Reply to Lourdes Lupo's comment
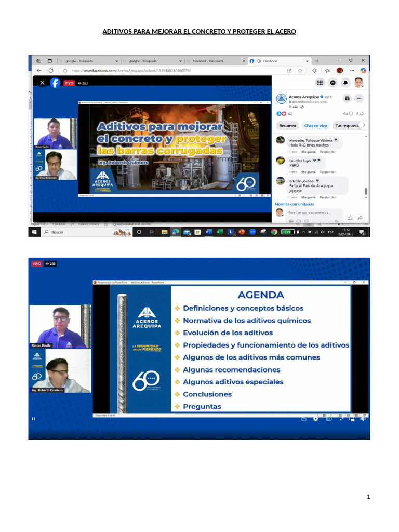Screen dimensions: 399x532 [327, 172]
